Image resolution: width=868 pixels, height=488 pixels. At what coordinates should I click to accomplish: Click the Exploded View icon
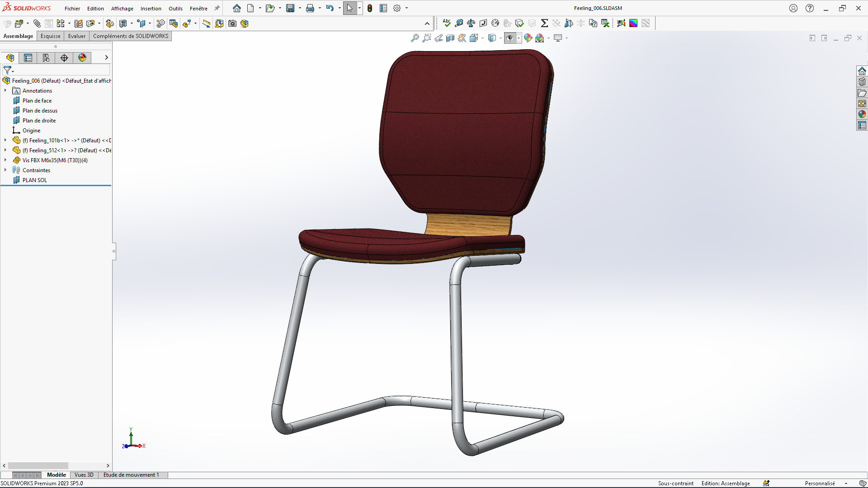click(x=187, y=23)
